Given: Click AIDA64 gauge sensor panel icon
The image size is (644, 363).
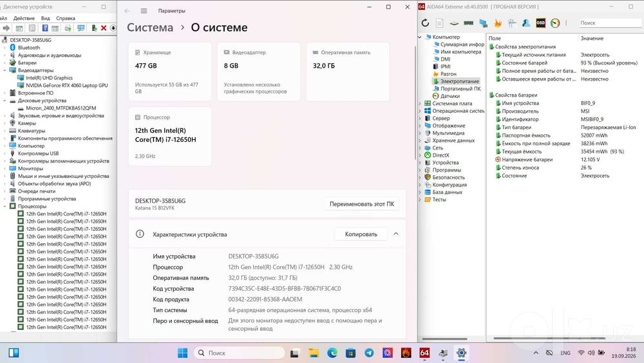Looking at the screenshot, I should 555,23.
